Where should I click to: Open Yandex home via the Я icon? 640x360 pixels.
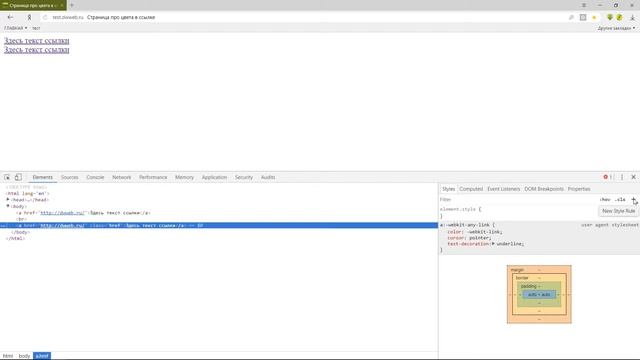(29, 17)
